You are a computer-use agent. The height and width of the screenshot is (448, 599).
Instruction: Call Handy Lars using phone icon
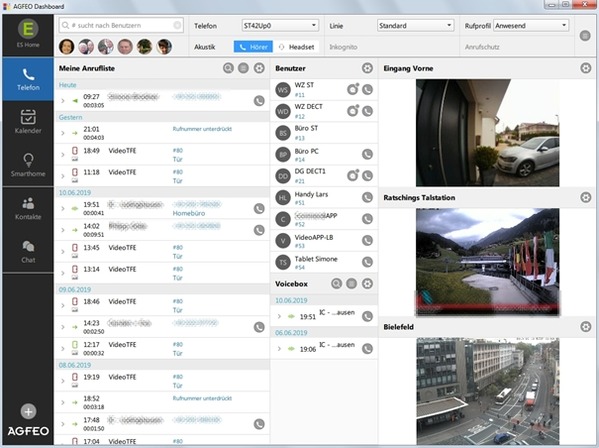[x=367, y=197]
